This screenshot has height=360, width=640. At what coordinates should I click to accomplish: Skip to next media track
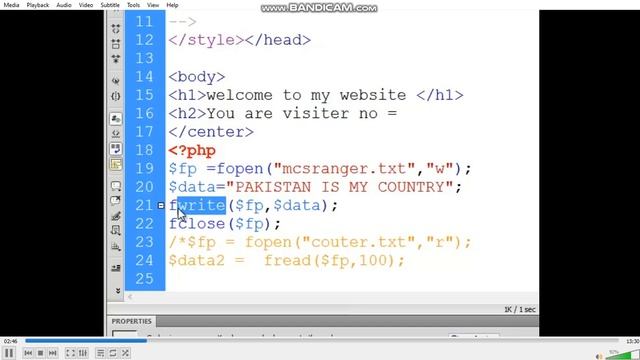[x=53, y=353]
